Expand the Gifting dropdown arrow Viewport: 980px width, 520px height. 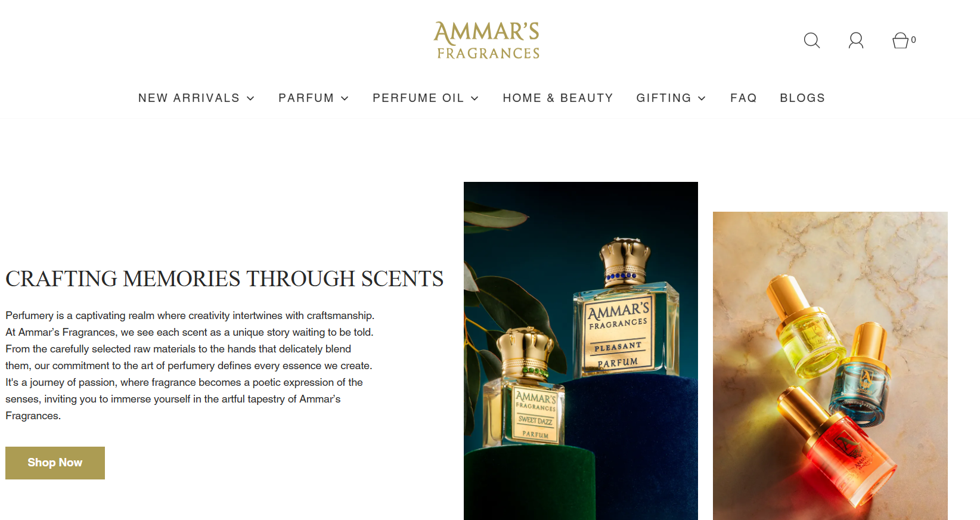pyautogui.click(x=702, y=98)
